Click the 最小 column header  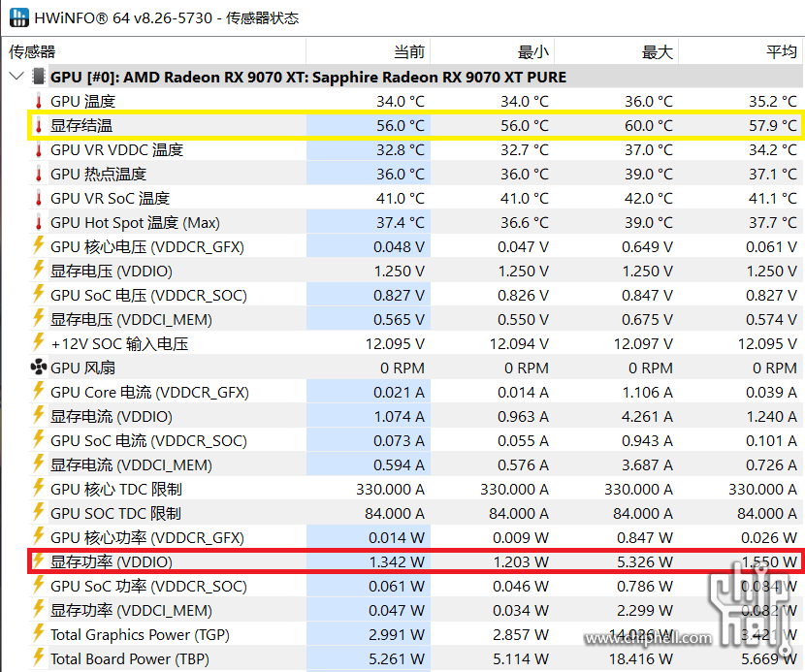493,51
